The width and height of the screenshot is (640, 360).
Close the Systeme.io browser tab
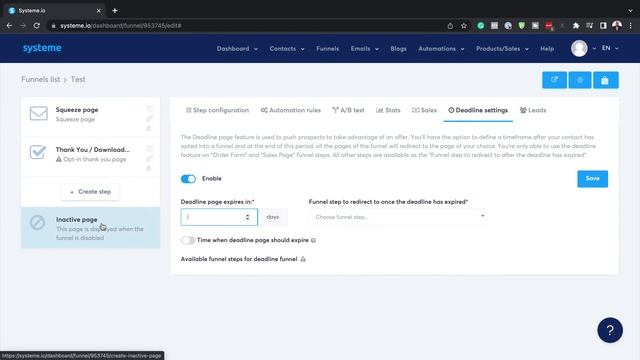point(98,11)
